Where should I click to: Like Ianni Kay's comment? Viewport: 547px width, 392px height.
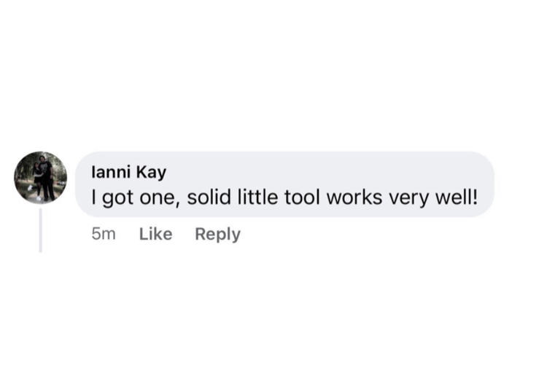click(155, 234)
